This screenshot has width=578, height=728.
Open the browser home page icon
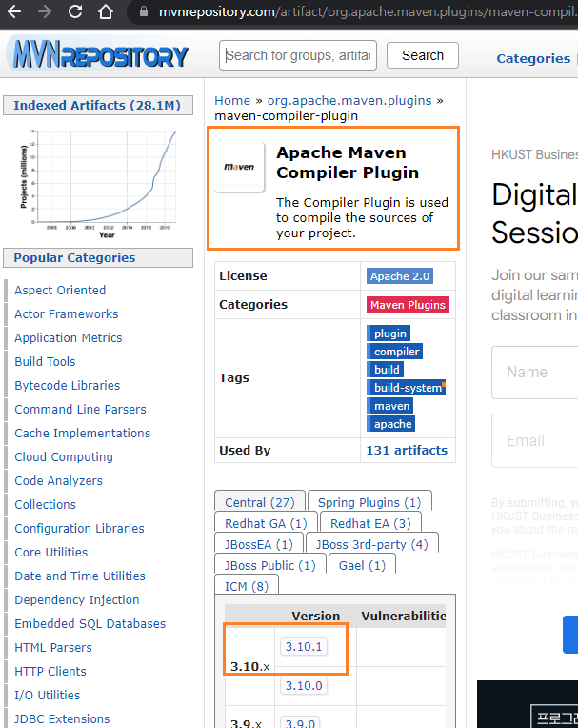point(106,11)
